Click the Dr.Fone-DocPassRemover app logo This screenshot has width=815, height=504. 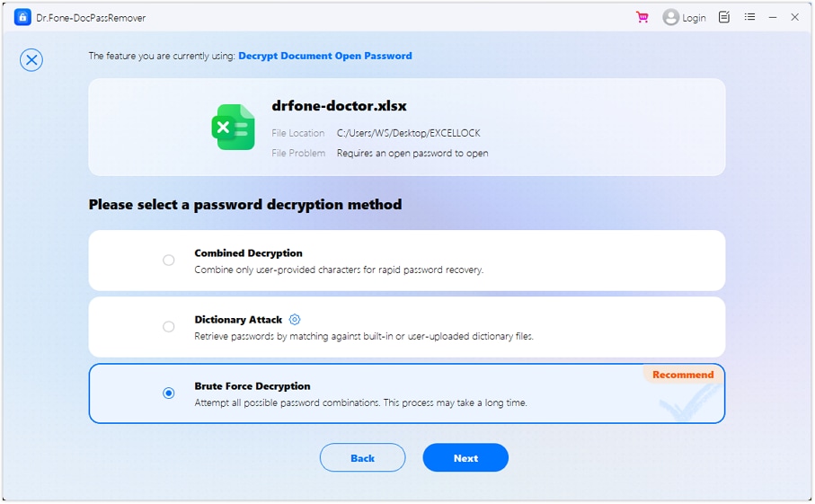coord(22,17)
